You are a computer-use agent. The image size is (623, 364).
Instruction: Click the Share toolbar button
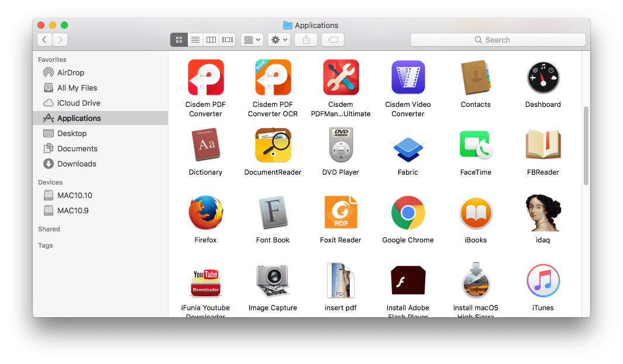pyautogui.click(x=306, y=40)
